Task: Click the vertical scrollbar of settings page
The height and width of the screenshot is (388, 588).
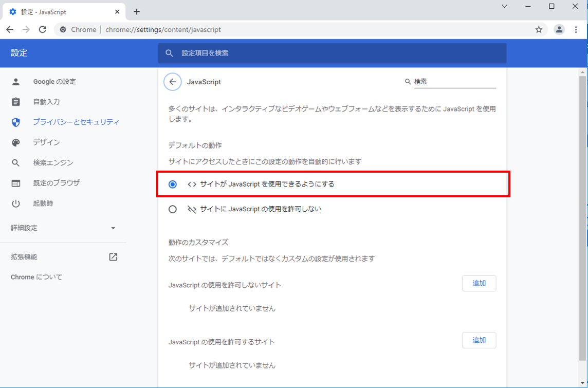Action: (x=582, y=217)
